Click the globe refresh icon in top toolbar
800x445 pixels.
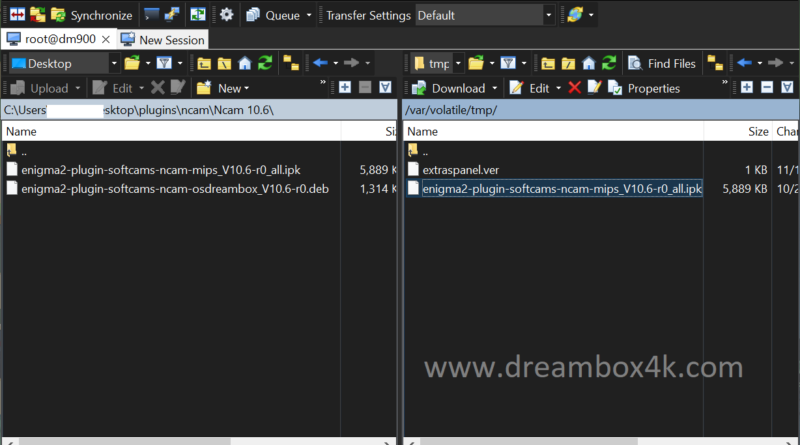(x=575, y=15)
